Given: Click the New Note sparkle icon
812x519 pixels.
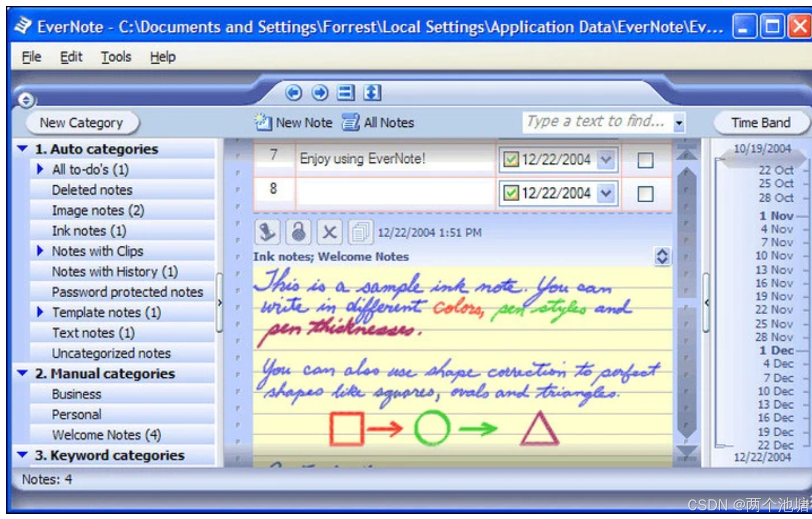Looking at the screenshot, I should coord(264,123).
